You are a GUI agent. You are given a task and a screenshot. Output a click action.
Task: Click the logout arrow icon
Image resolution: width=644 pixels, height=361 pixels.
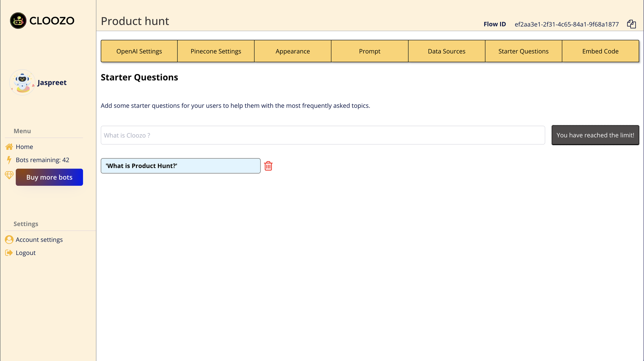tap(9, 252)
